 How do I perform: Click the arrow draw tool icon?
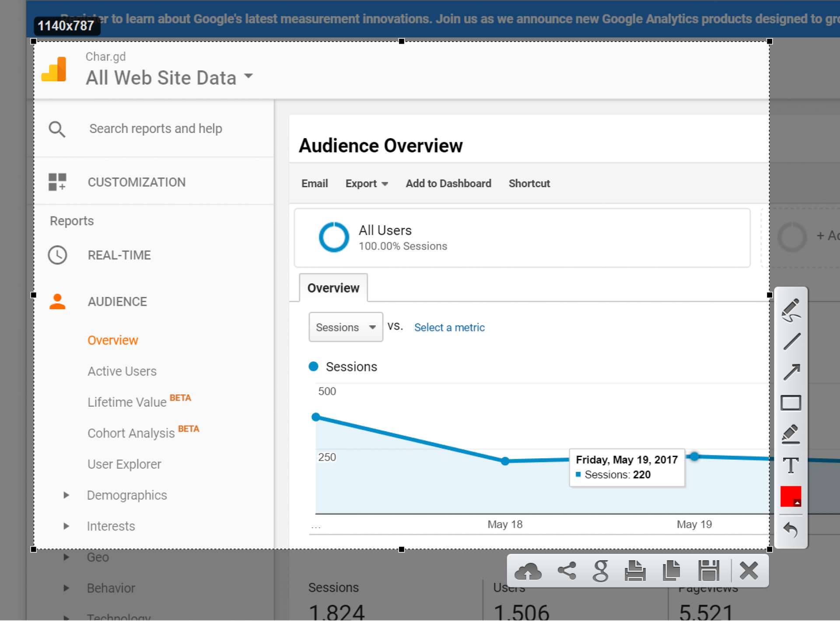(x=792, y=370)
